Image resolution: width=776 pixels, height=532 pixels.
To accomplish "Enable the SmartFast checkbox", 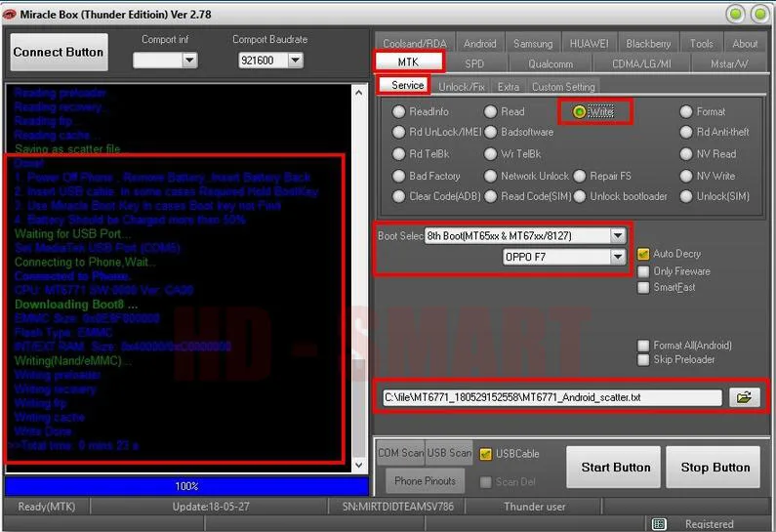I will (643, 287).
